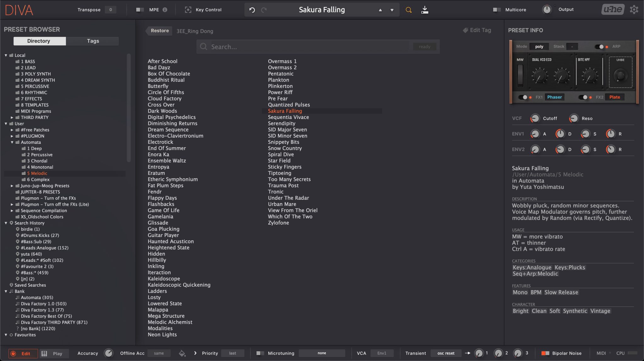Viewport: 644px width, 361px height.
Task: Click the MPE info icon
Action: pyautogui.click(x=165, y=10)
